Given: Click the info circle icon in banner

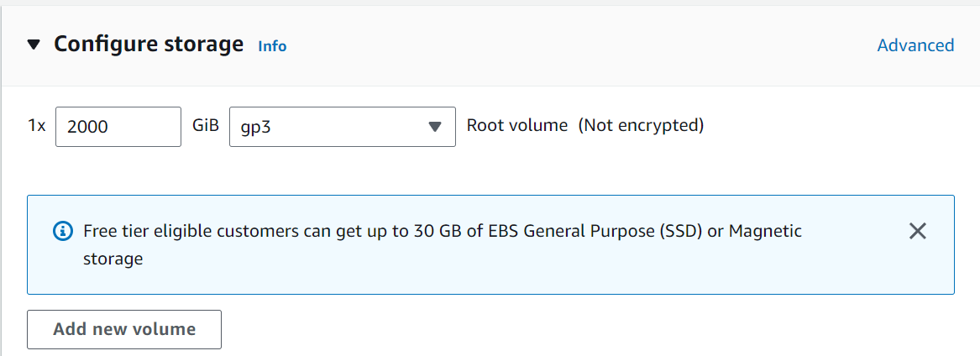Looking at the screenshot, I should point(62,231).
